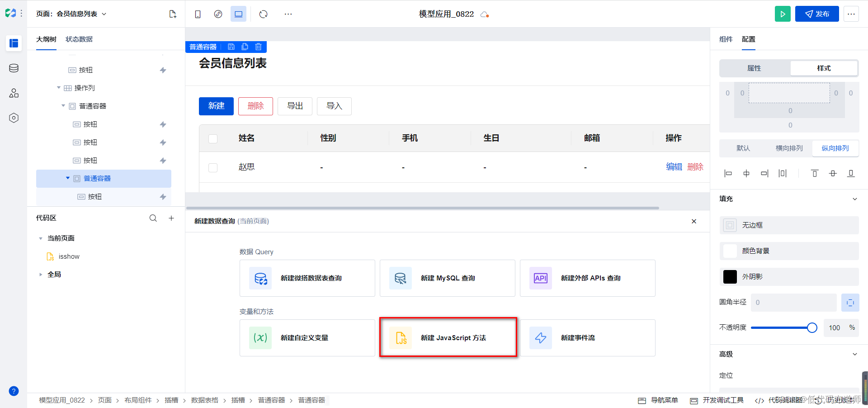Open the page selector dropdown 会员信息列表
The height and width of the screenshot is (408, 868).
click(x=71, y=14)
